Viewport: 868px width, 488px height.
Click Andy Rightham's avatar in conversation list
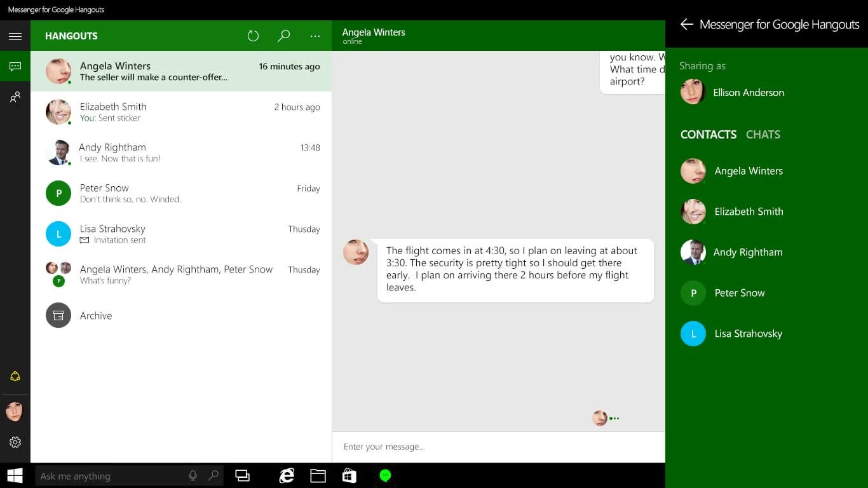[x=58, y=152]
